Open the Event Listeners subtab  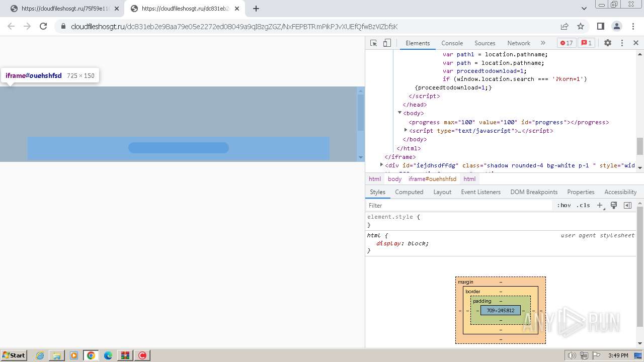pyautogui.click(x=480, y=192)
